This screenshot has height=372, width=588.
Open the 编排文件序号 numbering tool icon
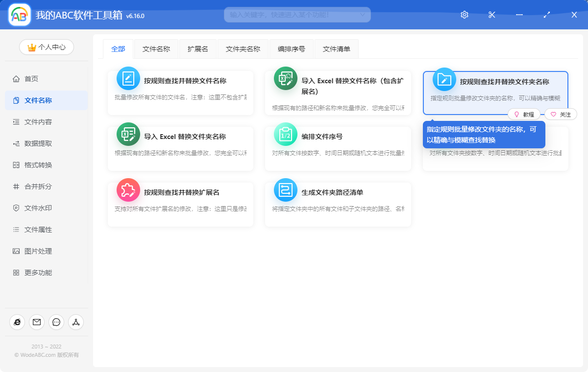click(285, 133)
